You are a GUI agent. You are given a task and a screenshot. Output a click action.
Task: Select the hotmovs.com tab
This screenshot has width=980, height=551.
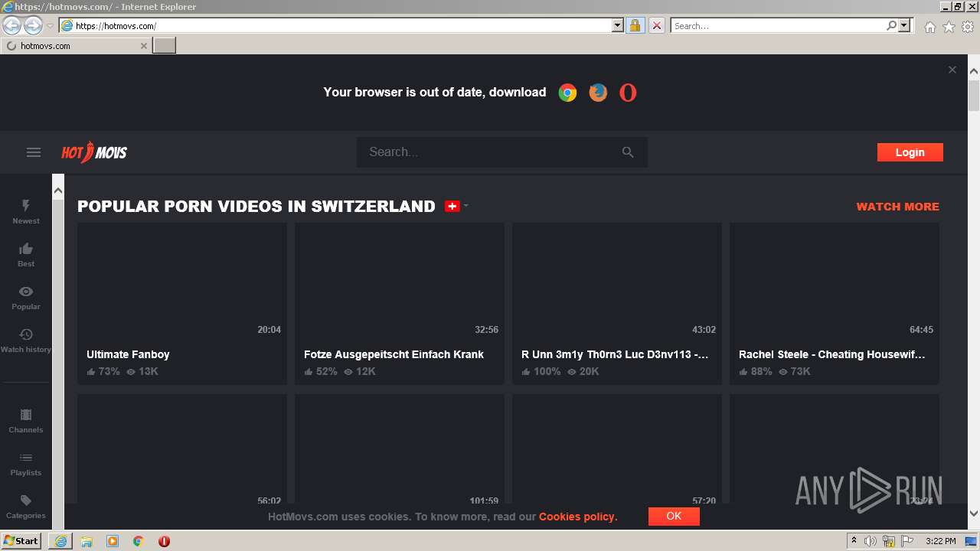(x=76, y=46)
